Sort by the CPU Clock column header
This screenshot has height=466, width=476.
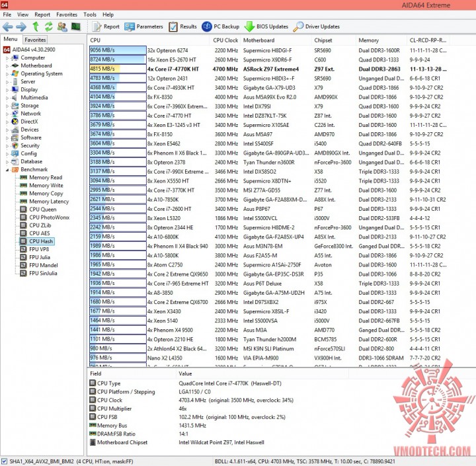coord(225,40)
